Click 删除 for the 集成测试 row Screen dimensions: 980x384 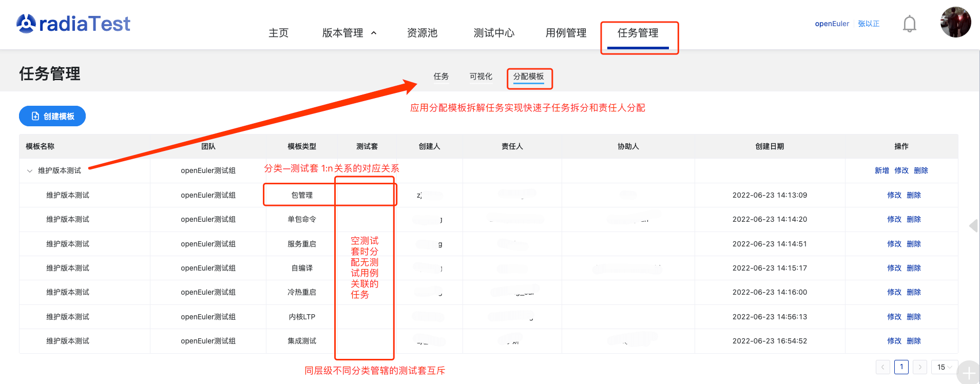[x=913, y=341]
